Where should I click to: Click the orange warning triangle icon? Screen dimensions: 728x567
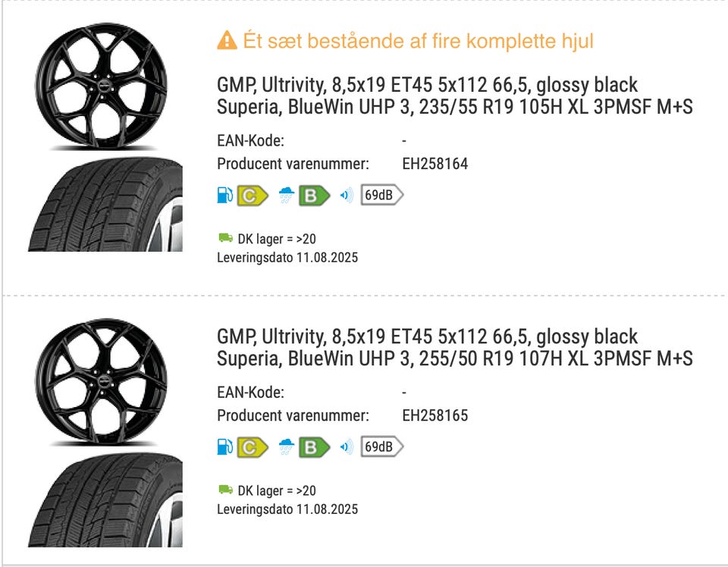pos(227,41)
